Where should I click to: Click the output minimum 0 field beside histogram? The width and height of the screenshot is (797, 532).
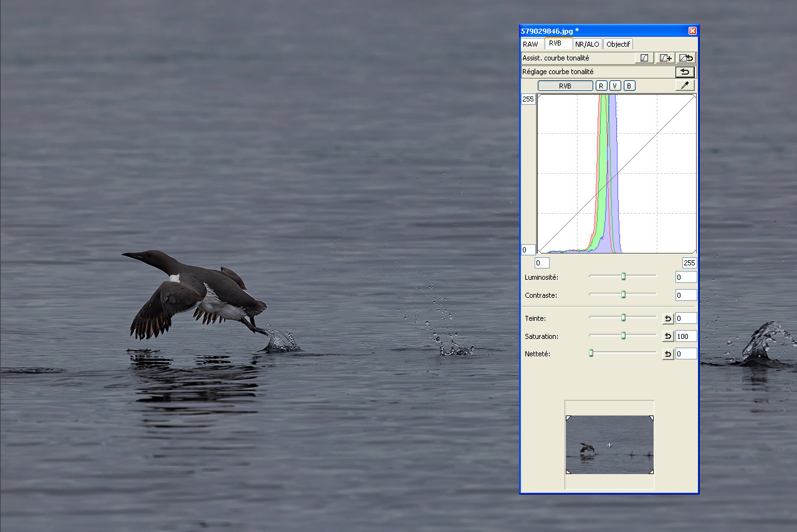click(528, 250)
